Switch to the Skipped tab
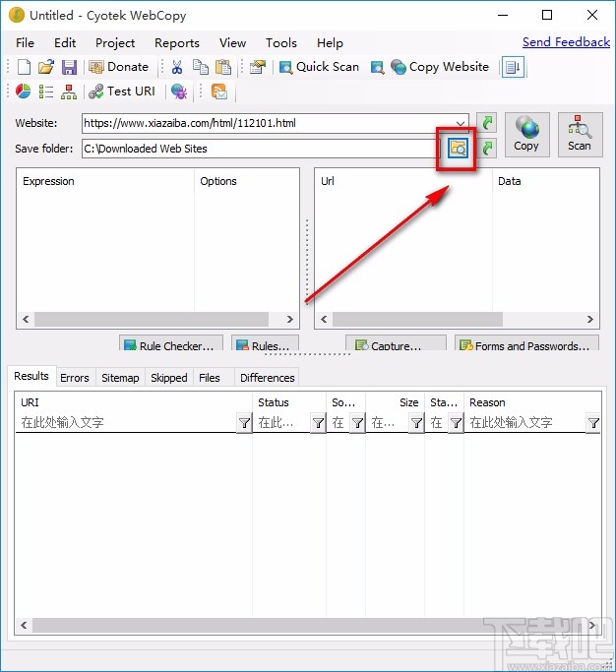The width and height of the screenshot is (616, 672). (x=169, y=378)
